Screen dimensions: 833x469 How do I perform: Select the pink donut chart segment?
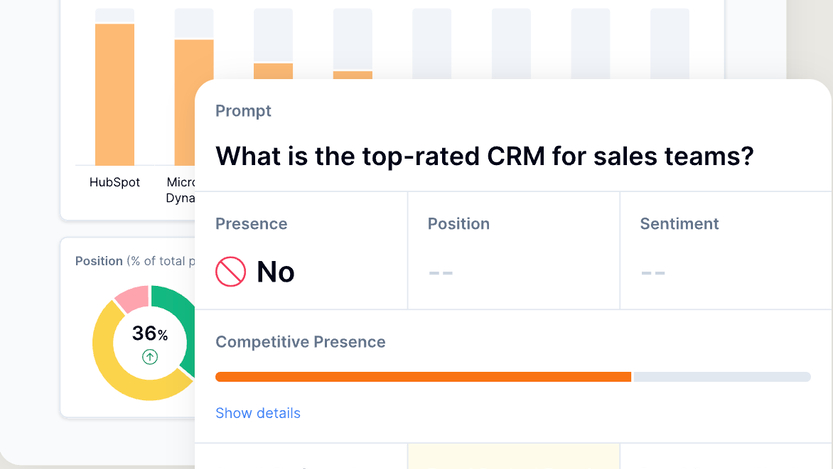click(131, 297)
